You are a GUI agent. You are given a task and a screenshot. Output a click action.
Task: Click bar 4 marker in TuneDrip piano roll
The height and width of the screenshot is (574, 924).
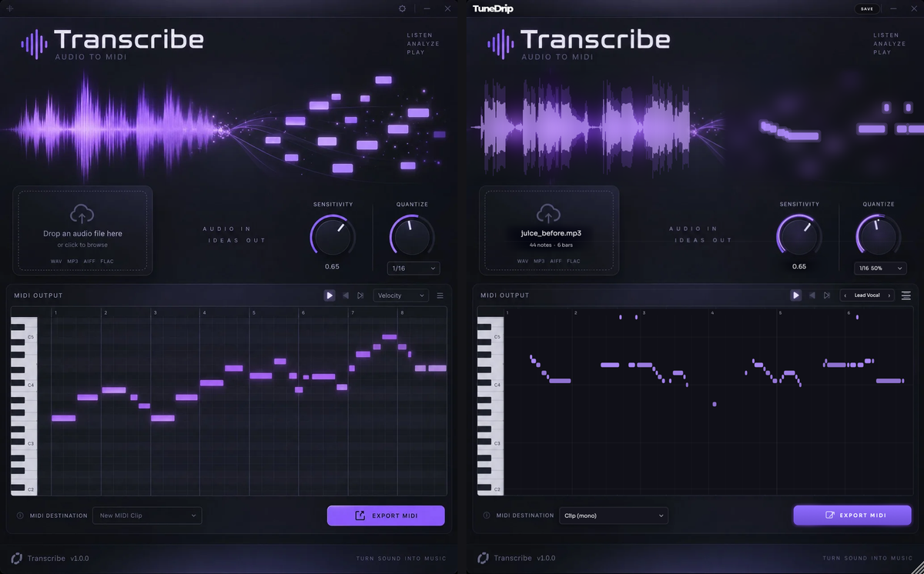tap(712, 313)
